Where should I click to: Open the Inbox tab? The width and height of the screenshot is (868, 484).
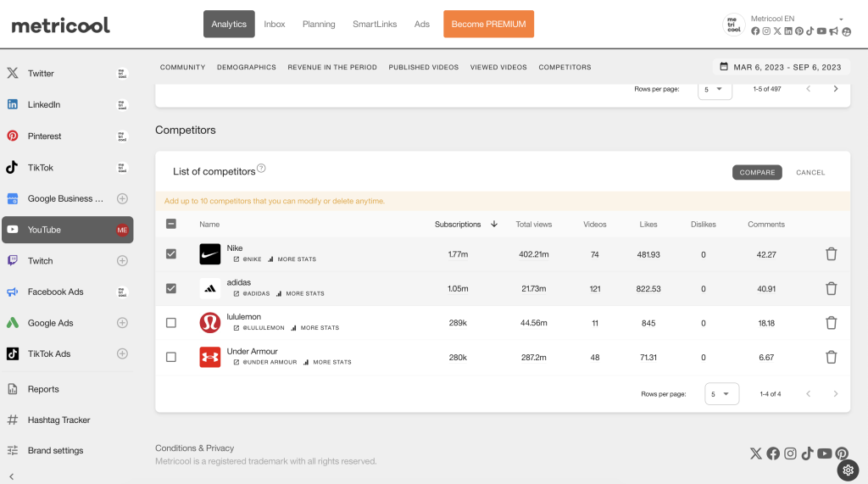point(274,24)
